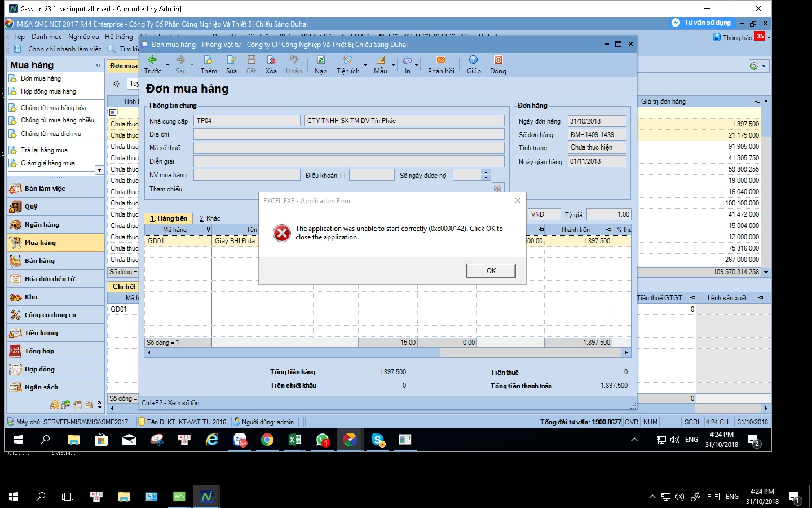Image resolution: width=812 pixels, height=508 pixels.
Task: Collapse the Mua hàng sidebar panel
Action: 98,65
